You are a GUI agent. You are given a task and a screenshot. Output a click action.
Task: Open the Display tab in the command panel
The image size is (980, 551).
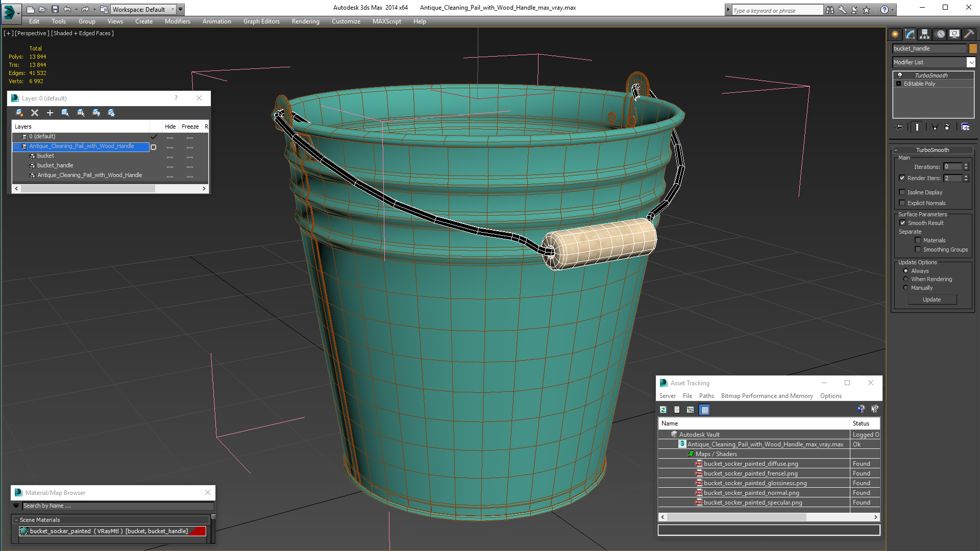954,34
